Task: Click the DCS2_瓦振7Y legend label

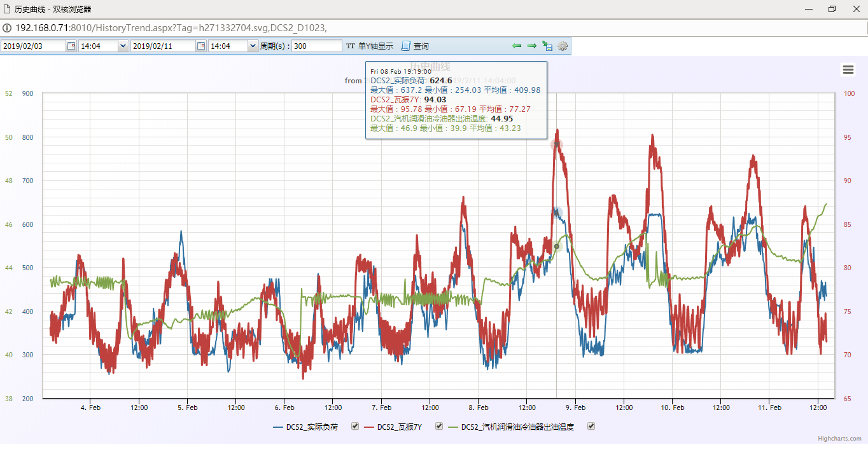Action: coord(400,427)
